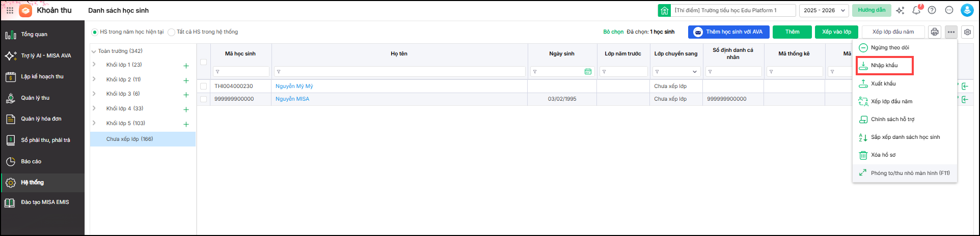Select Chưa xếp lớp (166) in tree
Image resolution: width=980 pixels, height=236 pixels.
pos(129,139)
